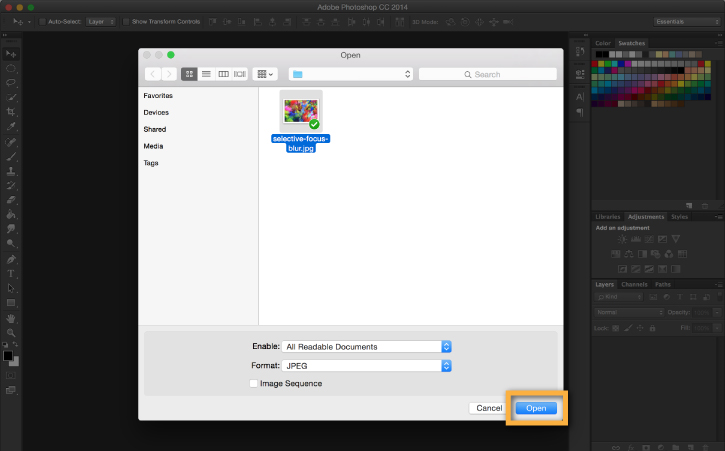
Task: Select Favorites in dialog sidebar
Action: tap(158, 96)
